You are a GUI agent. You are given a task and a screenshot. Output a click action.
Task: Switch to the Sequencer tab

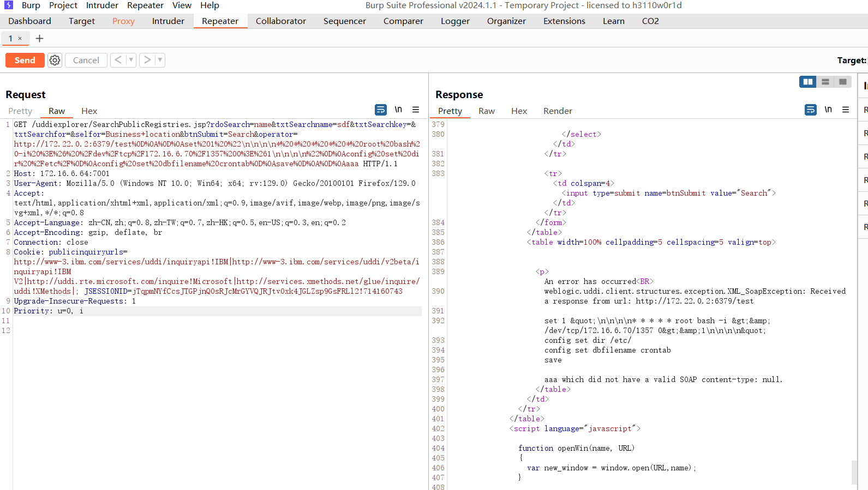(x=345, y=21)
